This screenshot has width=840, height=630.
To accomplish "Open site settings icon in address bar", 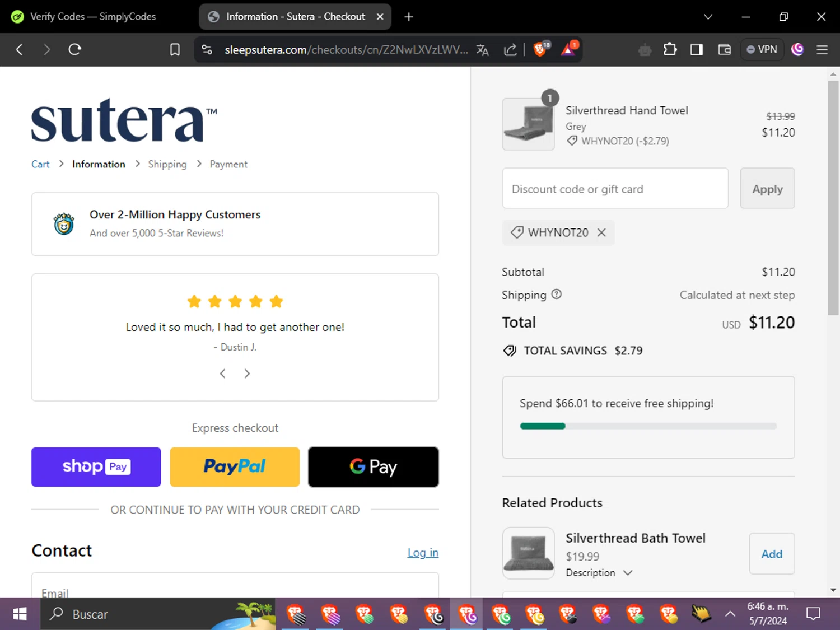I will tap(207, 50).
